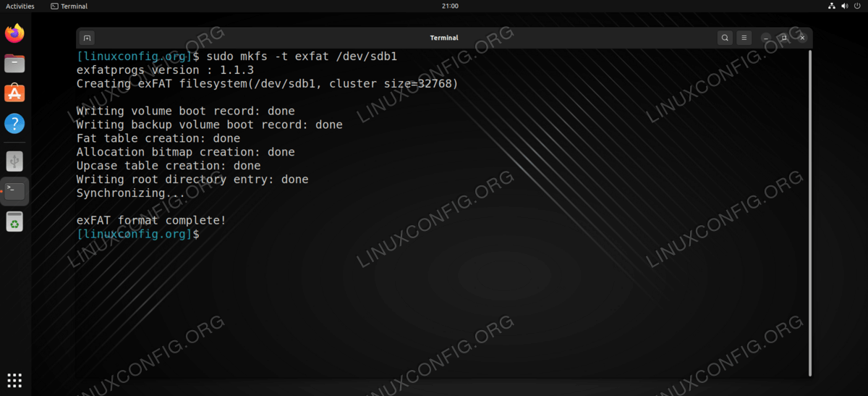The image size is (868, 396).
Task: Click the 'Synchronizing...' line
Action: click(x=131, y=194)
